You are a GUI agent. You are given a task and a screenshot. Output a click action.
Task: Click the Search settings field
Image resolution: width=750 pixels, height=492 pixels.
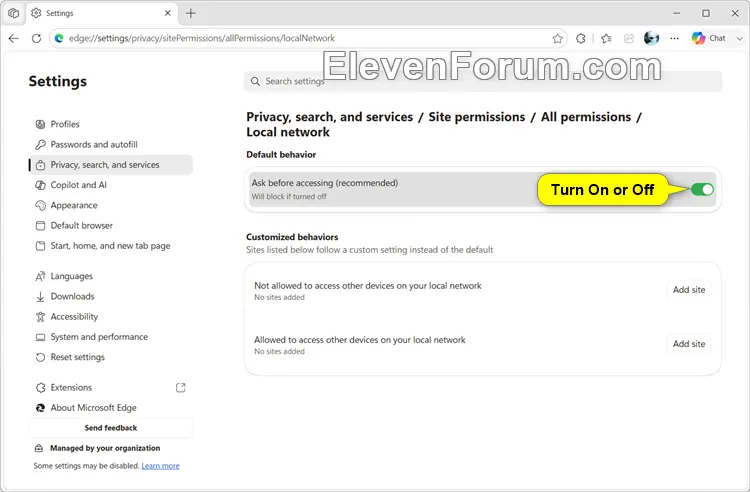(483, 81)
